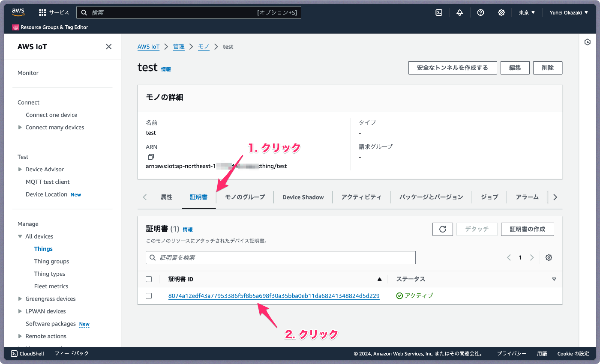Expand Connect many devices
The height and width of the screenshot is (364, 600).
click(20, 127)
